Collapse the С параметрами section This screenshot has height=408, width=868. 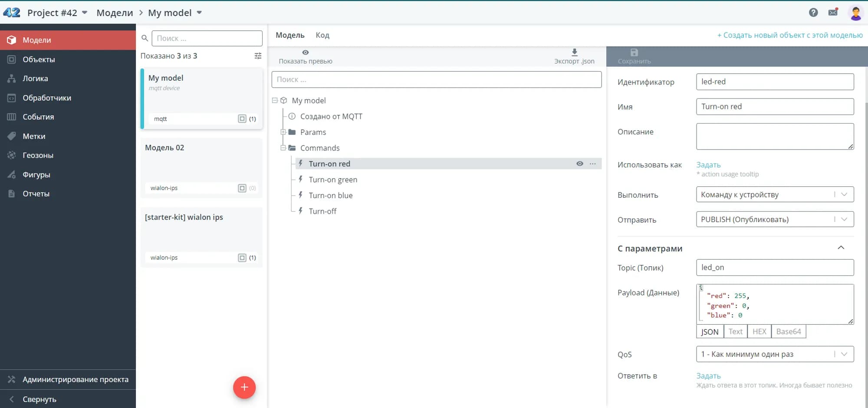841,248
